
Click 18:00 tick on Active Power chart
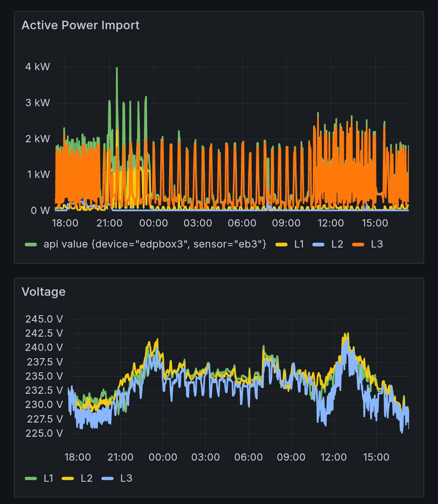click(x=65, y=223)
